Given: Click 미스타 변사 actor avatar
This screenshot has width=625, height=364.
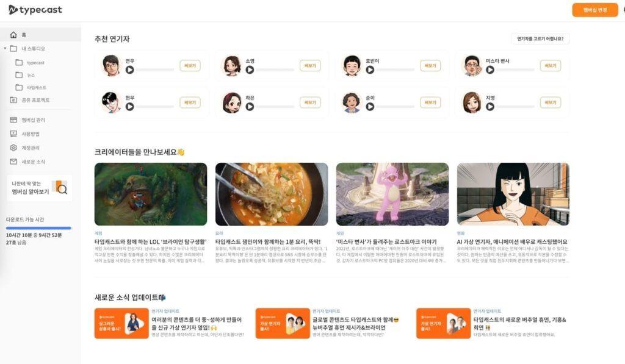Looking at the screenshot, I should (x=472, y=65).
